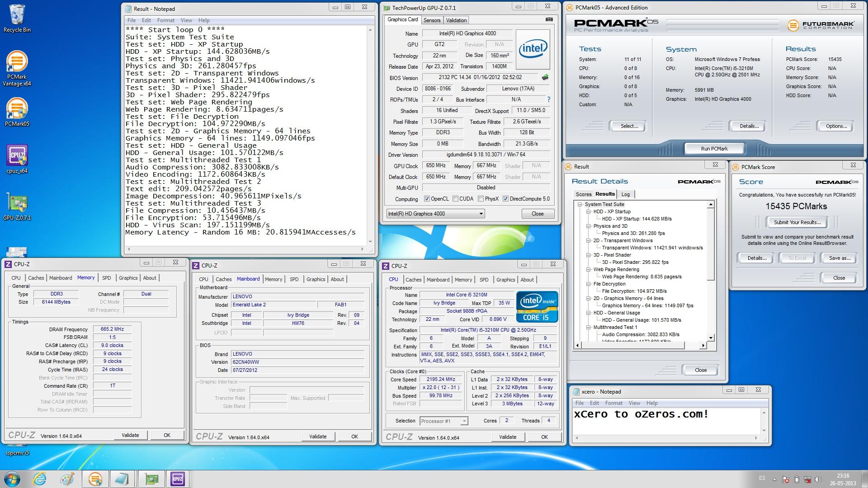Open the cpuz_x64 desktop icon
The height and width of the screenshot is (488, 868).
(17, 159)
